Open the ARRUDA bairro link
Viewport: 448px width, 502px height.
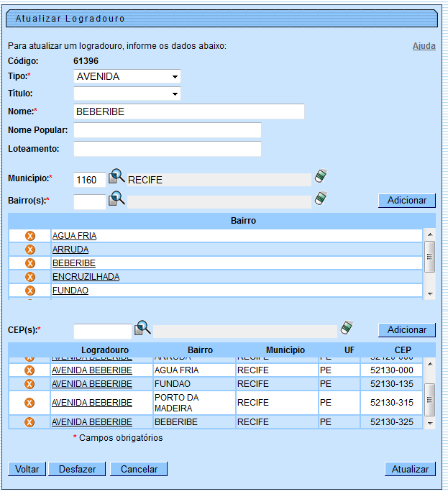[x=70, y=250]
